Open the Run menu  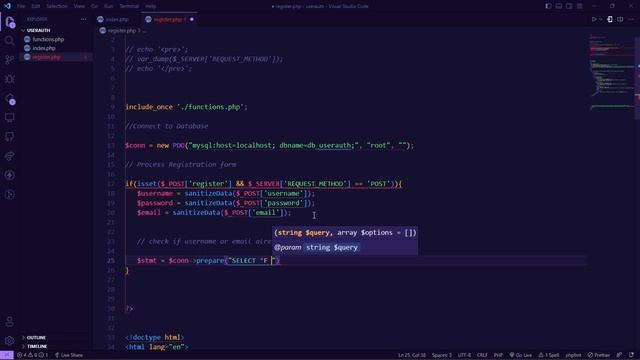(109, 6)
